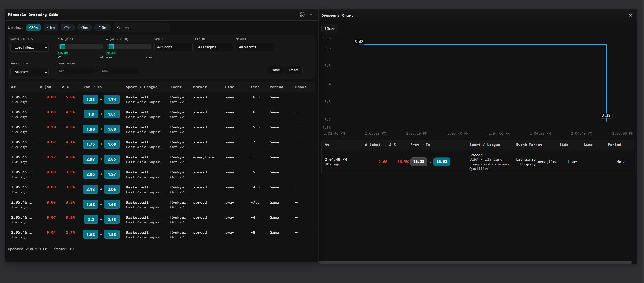Open the All Leagues selector
The width and height of the screenshot is (644, 283).
coord(214,47)
